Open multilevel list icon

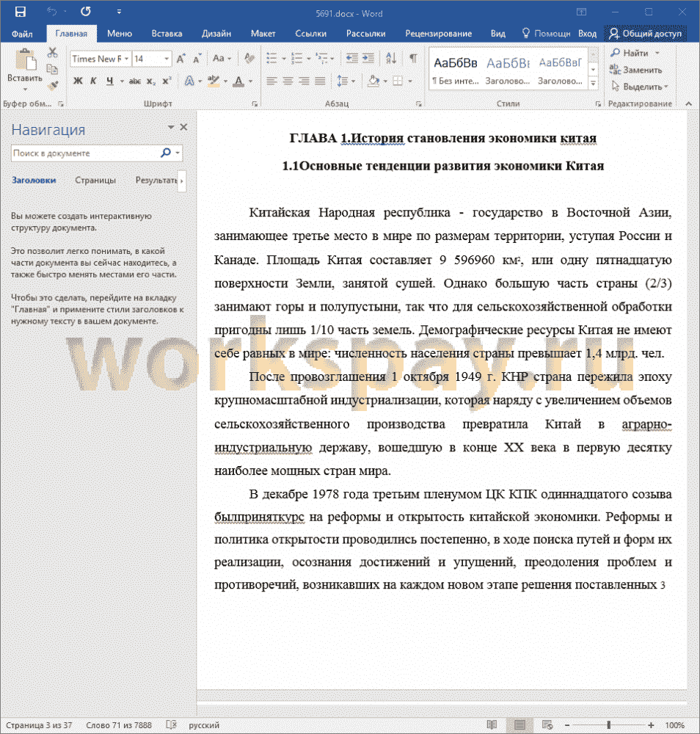[x=321, y=59]
